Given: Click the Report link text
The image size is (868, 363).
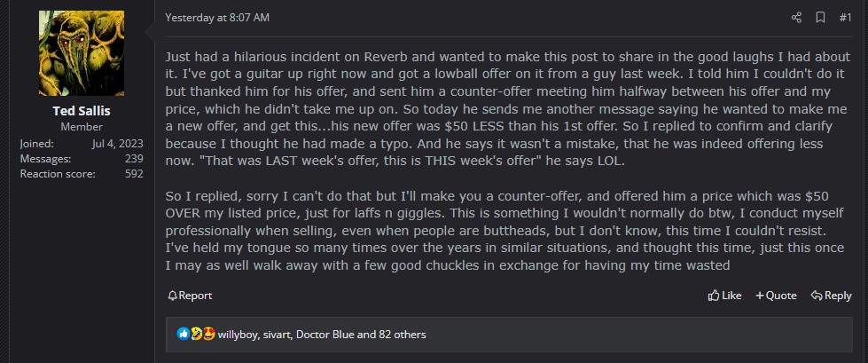Looking at the screenshot, I should click(195, 296).
